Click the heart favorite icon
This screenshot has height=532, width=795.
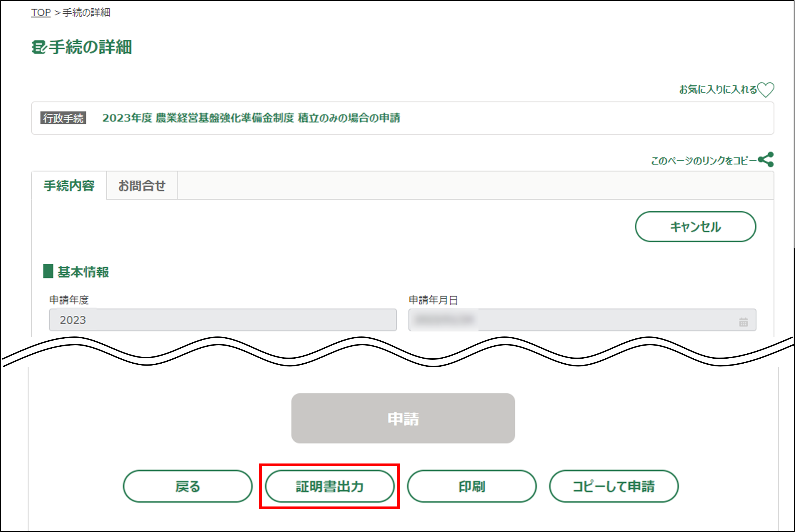tap(766, 90)
